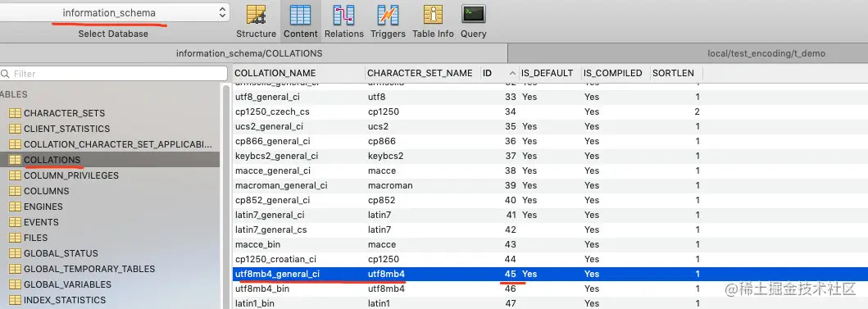Screen dimensions: 868x309
Task: Open the Table Info icon
Action: (433, 15)
